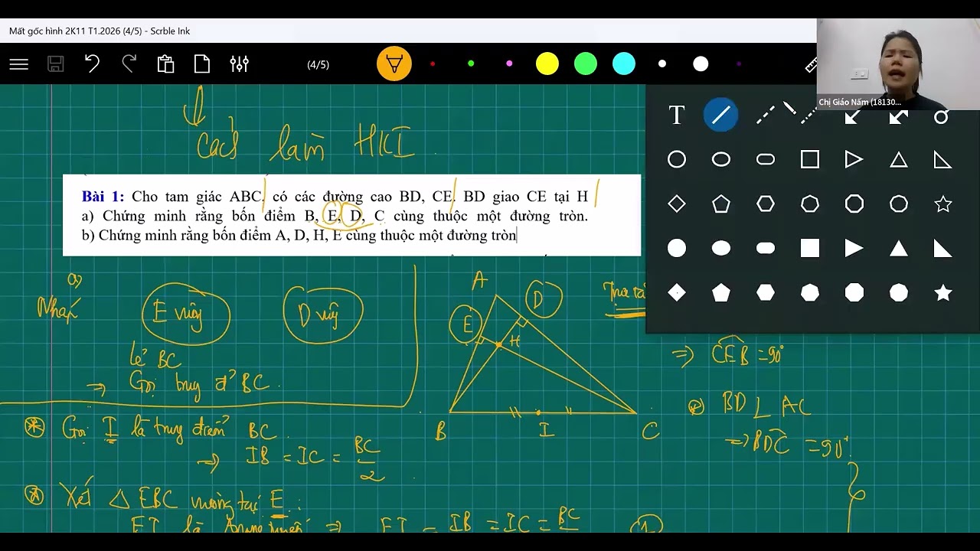Select the filled heptagon shape
This screenshot has height=551, width=980.
coord(810,292)
